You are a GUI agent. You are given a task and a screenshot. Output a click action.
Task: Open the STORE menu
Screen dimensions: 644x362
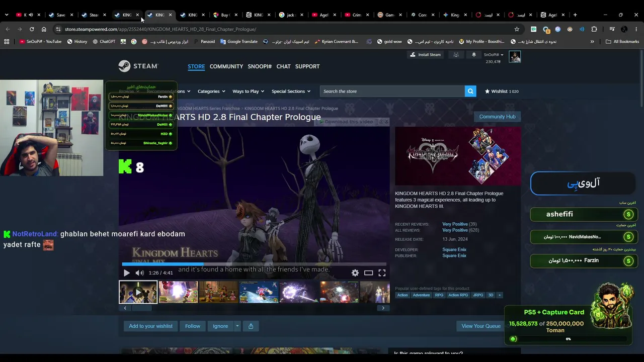point(196,66)
